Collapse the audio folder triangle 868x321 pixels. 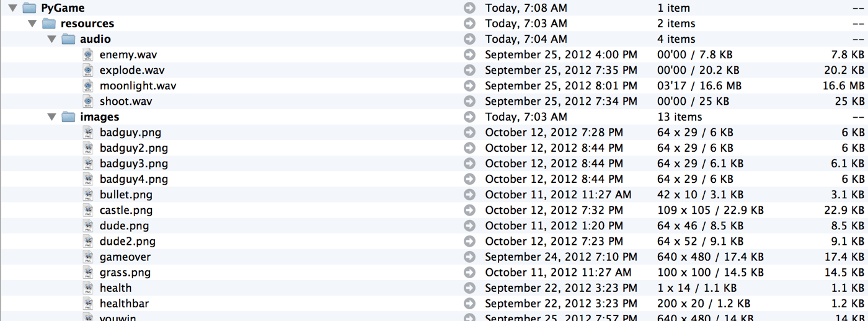click(x=52, y=39)
